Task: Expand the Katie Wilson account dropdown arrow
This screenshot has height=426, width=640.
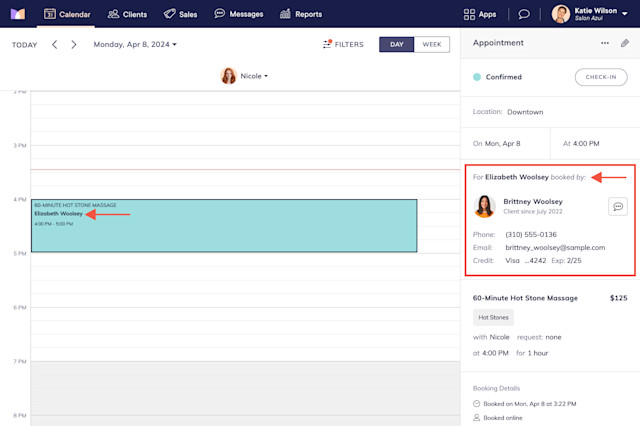Action: click(625, 13)
